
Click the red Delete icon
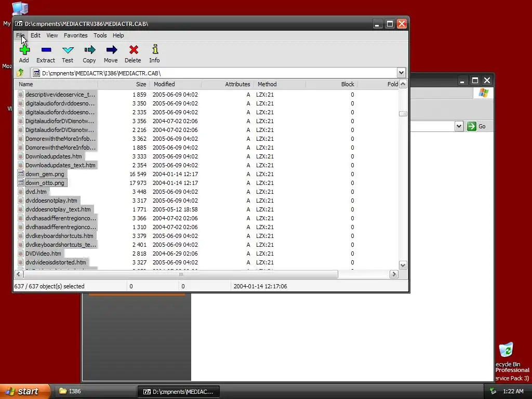pos(134,50)
